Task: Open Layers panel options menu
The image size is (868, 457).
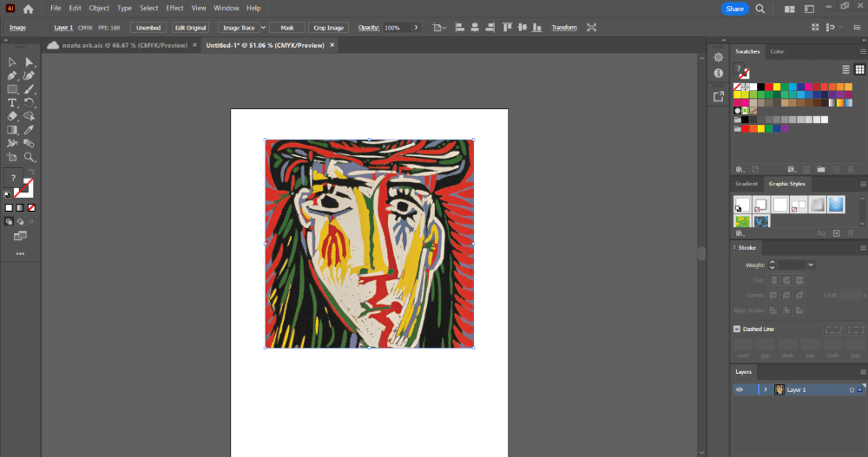Action: coord(863,372)
